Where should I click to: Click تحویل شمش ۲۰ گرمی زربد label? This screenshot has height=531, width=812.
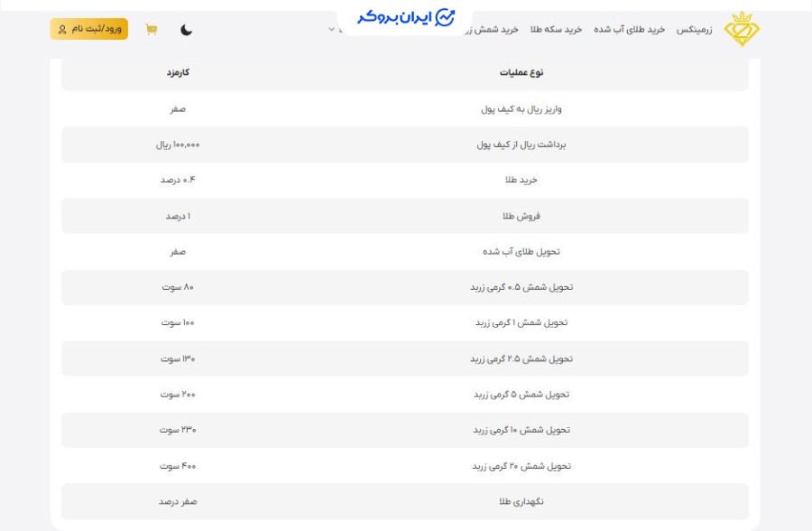pos(521,466)
